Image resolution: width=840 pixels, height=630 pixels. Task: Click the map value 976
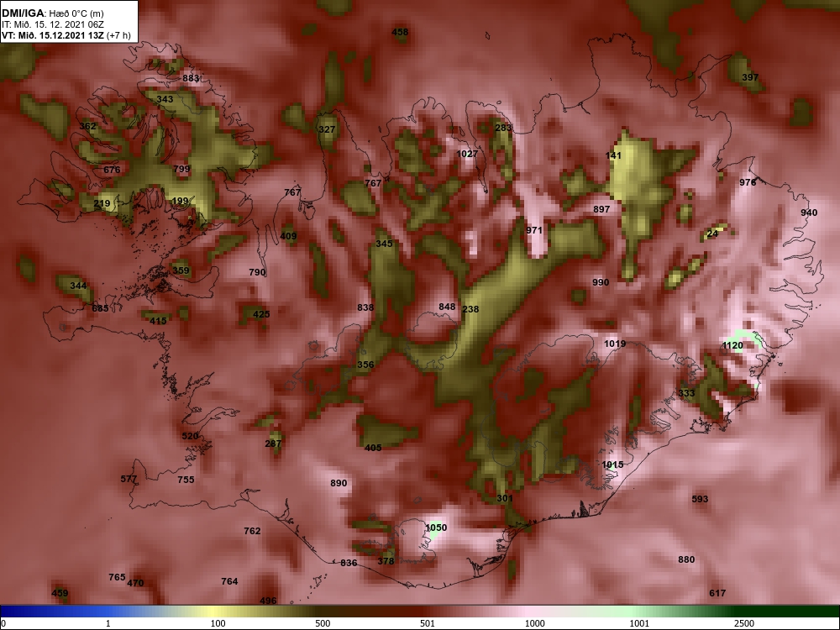pos(748,182)
